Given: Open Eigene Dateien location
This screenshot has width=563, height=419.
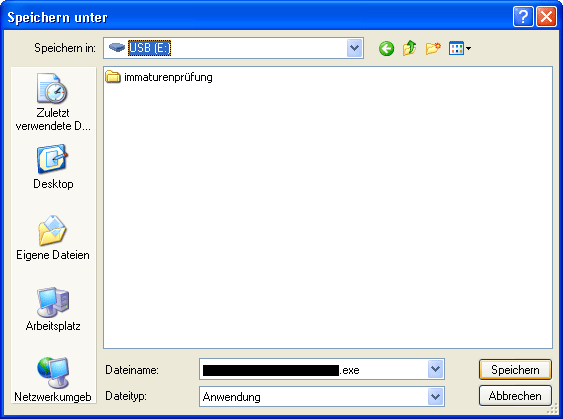Looking at the screenshot, I should [53, 238].
